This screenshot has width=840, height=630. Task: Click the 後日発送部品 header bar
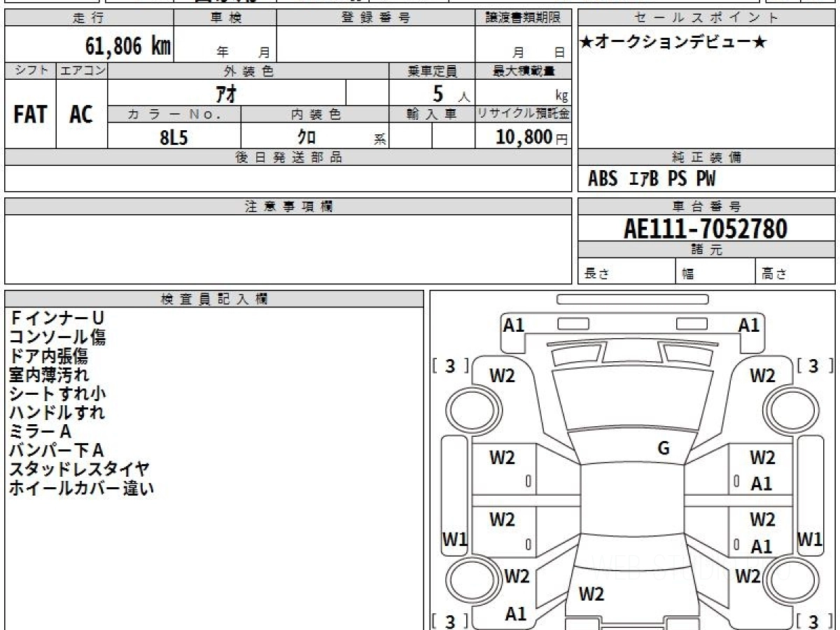pos(288,157)
